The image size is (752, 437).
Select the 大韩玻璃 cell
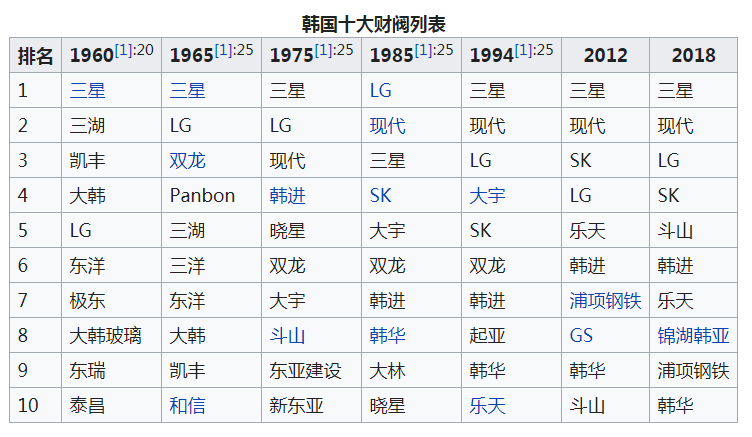[112, 336]
